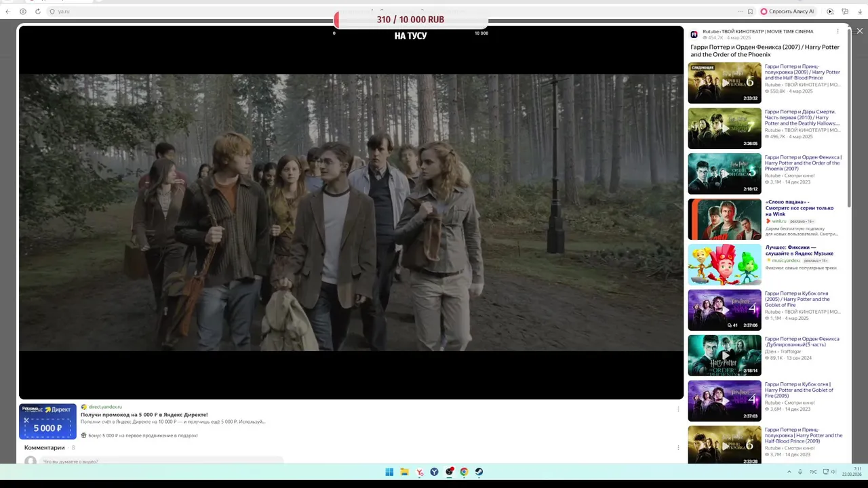Open Half-Blood Prince (2009) 3,7М views link

click(804, 435)
